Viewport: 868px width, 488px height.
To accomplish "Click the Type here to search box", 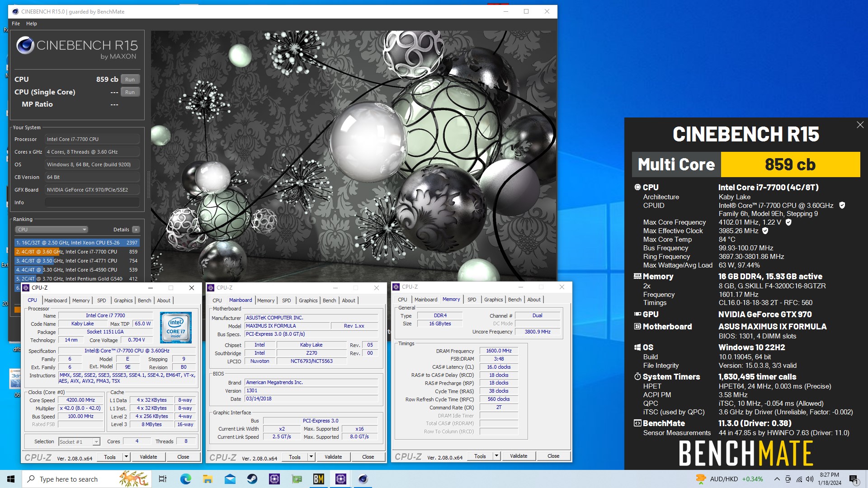I will (86, 479).
